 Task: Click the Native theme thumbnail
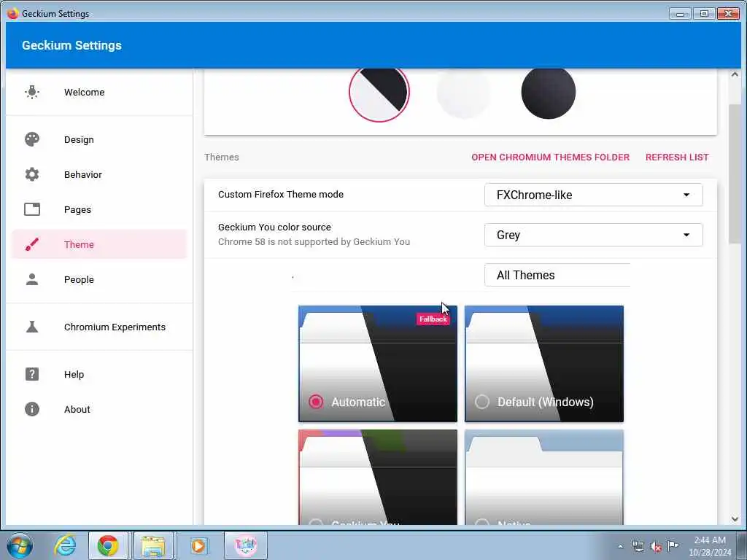544,477
